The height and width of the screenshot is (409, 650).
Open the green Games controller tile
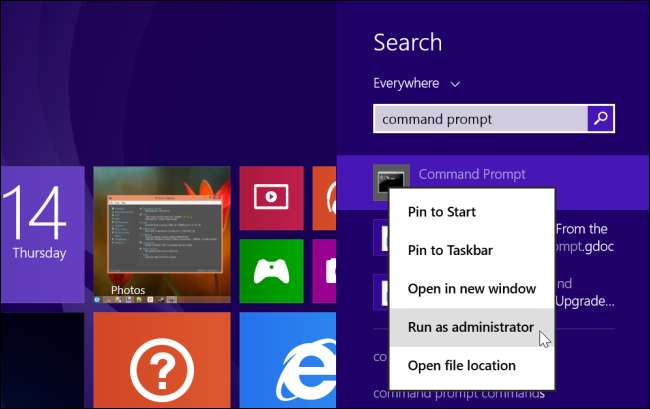click(x=272, y=271)
